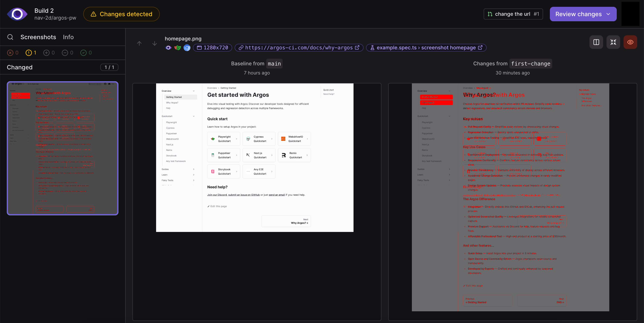Toggle the failure screenshots filter
Image resolution: width=644 pixels, height=323 pixels.
tap(13, 53)
